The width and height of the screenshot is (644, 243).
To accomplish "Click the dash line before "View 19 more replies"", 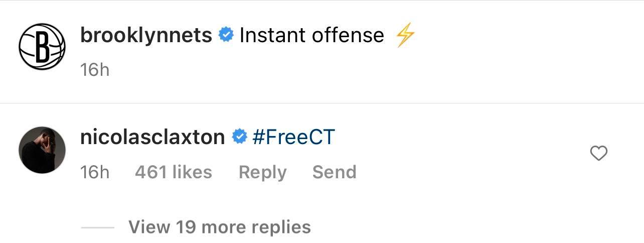I will coord(98,227).
